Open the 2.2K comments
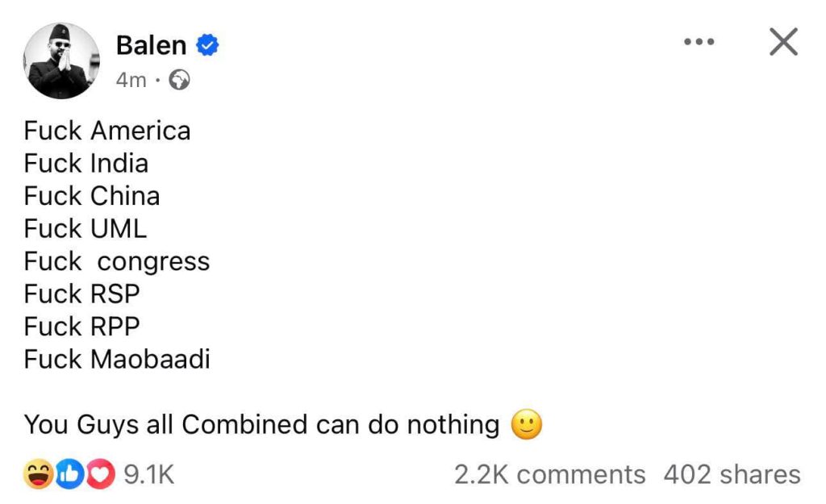Image resolution: width=826 pixels, height=504 pixels. (549, 475)
